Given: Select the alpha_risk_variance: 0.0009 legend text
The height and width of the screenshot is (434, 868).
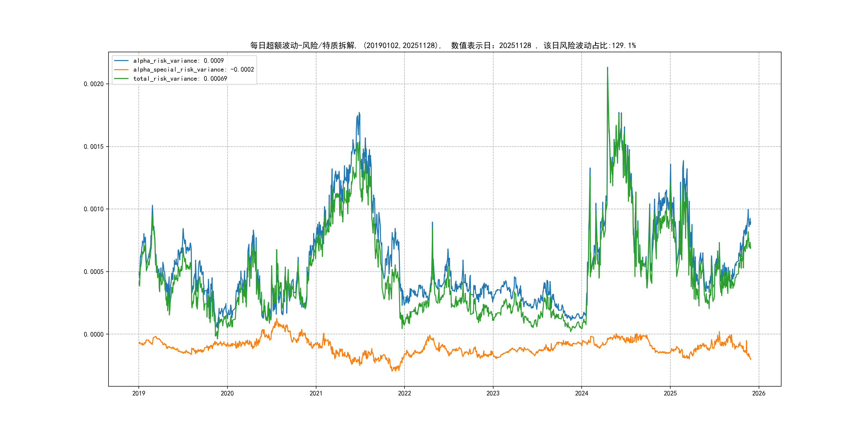Looking at the screenshot, I should point(178,61).
